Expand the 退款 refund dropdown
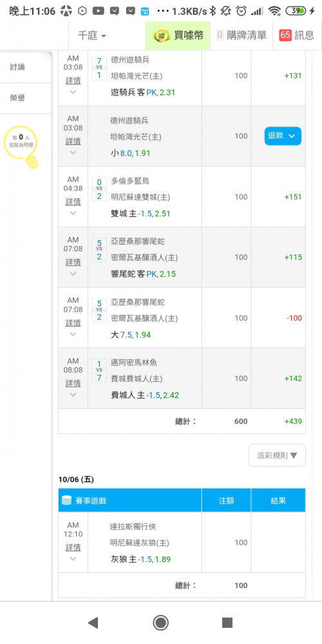322x644 pixels. (x=283, y=136)
